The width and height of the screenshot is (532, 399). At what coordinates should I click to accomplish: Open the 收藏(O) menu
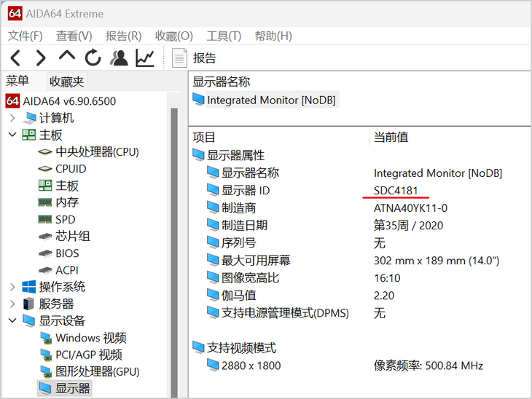tap(174, 36)
